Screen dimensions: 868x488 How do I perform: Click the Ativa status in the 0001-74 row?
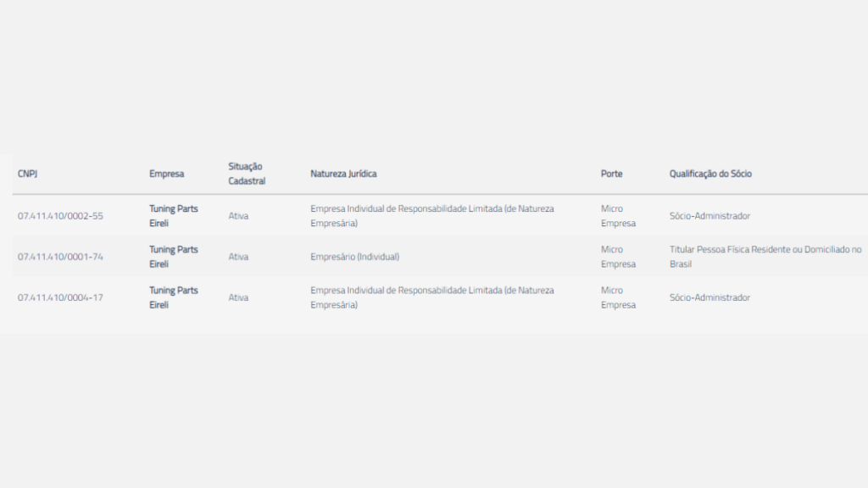[238, 257]
